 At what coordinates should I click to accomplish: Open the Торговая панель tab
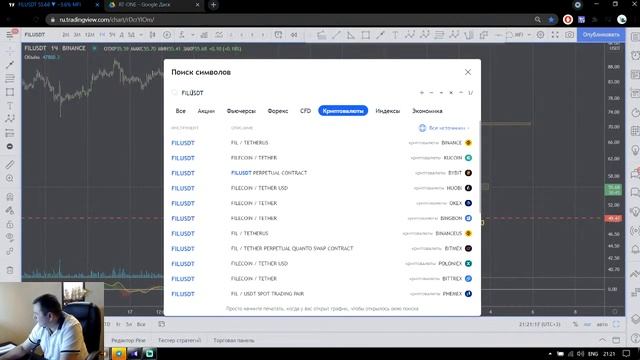[x=233, y=340]
